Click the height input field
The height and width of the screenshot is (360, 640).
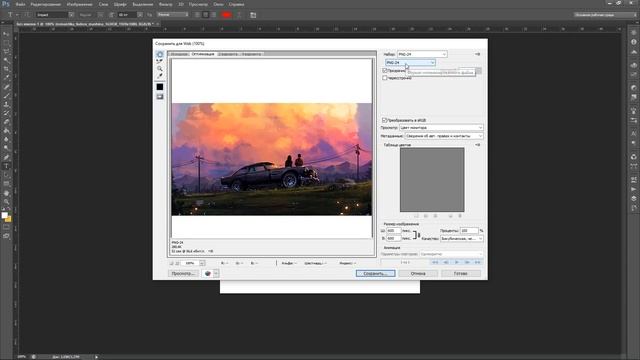tap(393, 238)
